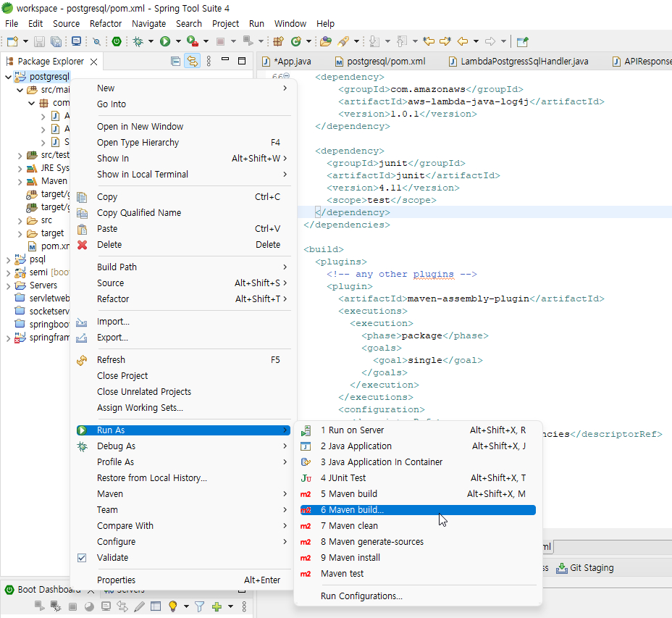This screenshot has width=672, height=618.
Task: Click the Debug bug icon in toolbar
Action: (x=138, y=42)
